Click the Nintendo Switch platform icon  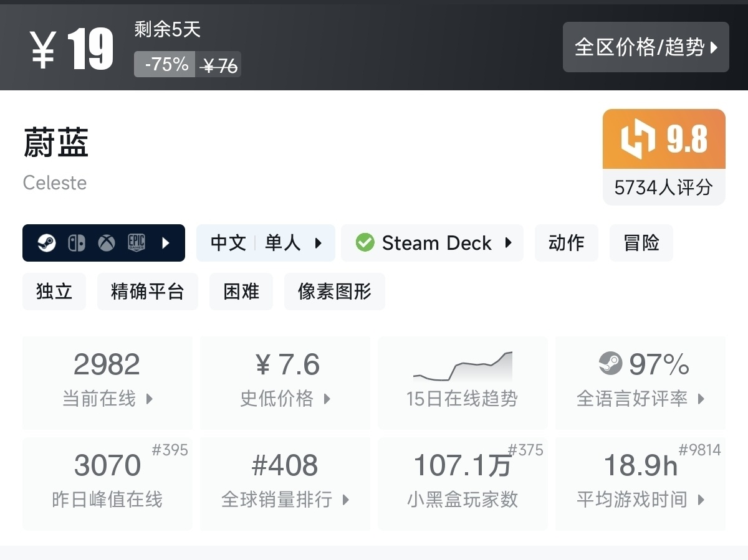click(77, 243)
